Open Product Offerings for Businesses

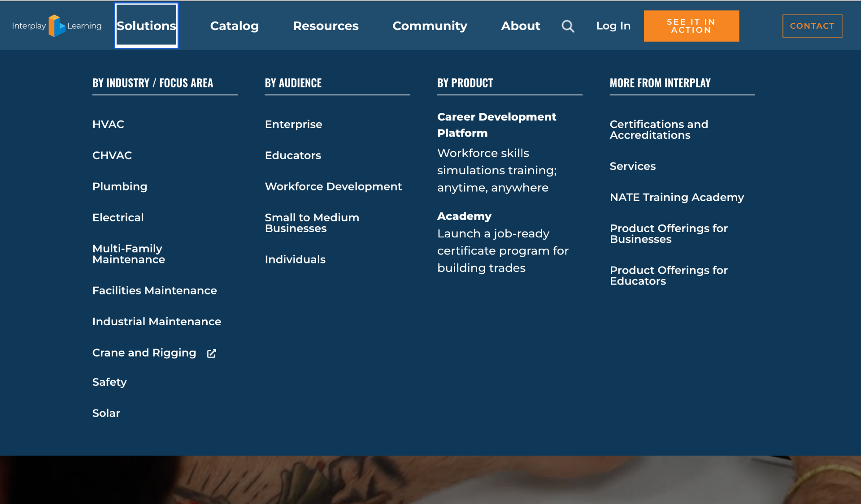669,234
